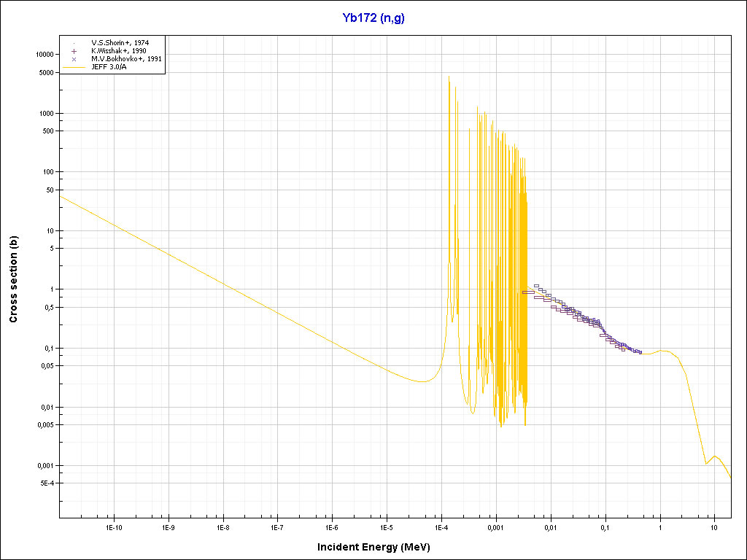Click the dot marker beside V.S.Shorin+, 1974
This screenshot has width=747, height=560.
coord(74,43)
